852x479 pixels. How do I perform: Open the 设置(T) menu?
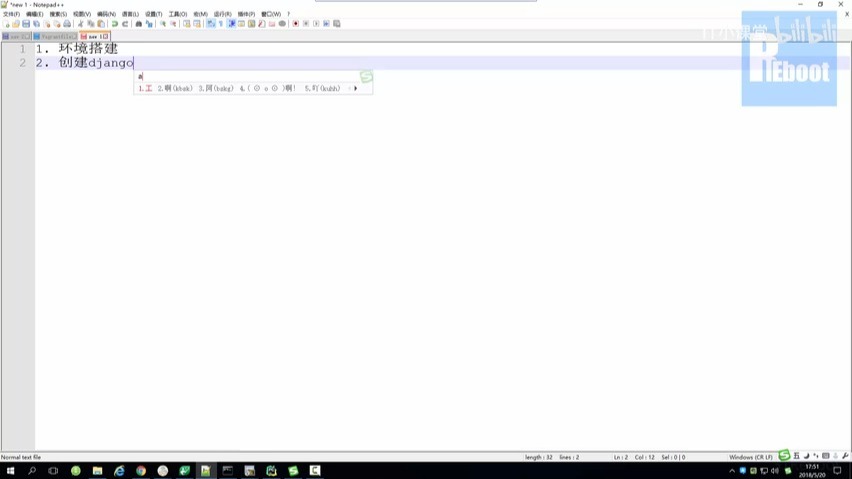153,14
